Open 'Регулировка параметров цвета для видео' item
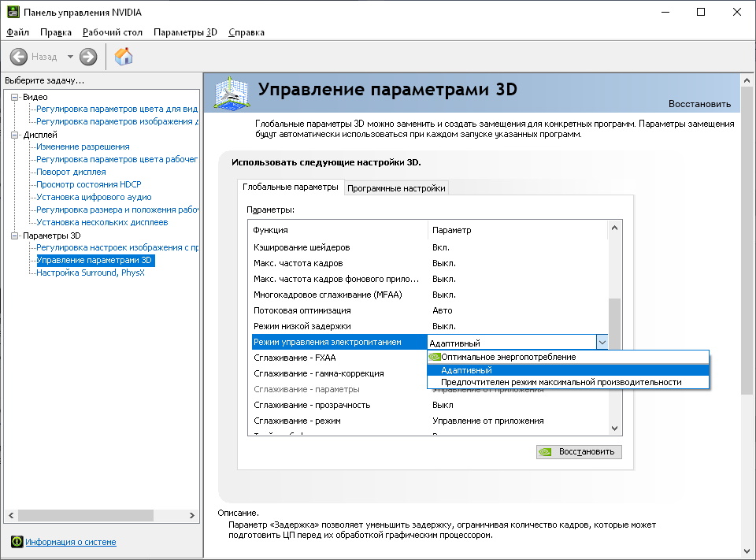The width and height of the screenshot is (756, 560). (x=117, y=109)
